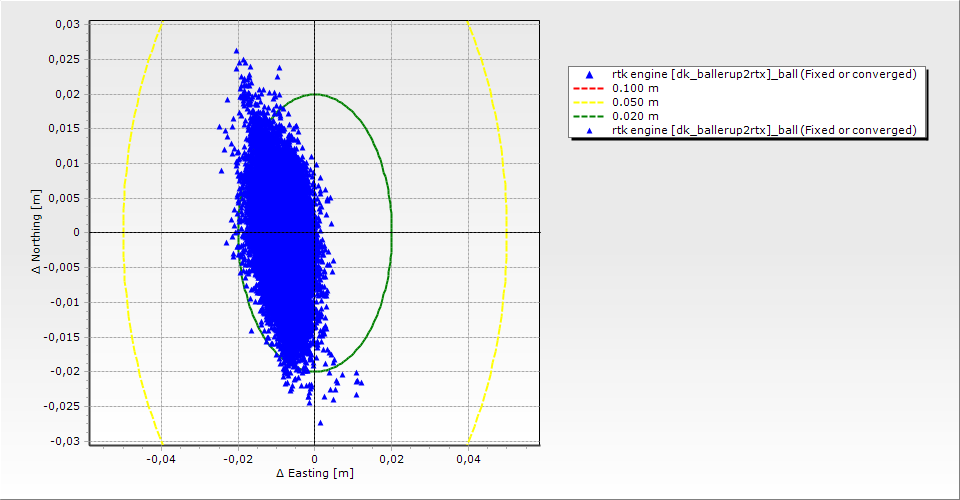Click the '0,015' Northing axis tick label

64,129
